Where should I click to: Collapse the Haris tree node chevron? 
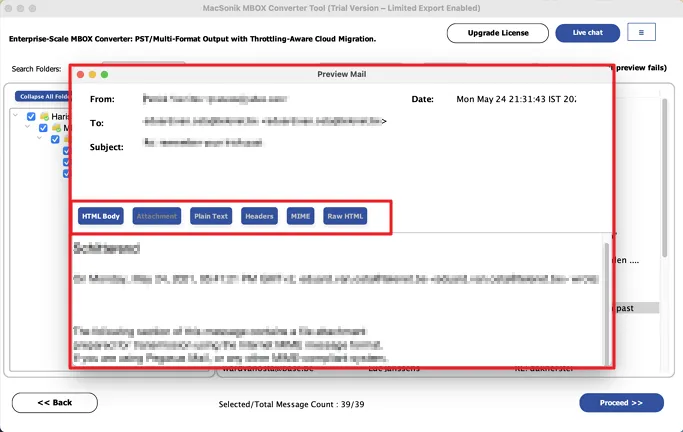tap(16, 115)
